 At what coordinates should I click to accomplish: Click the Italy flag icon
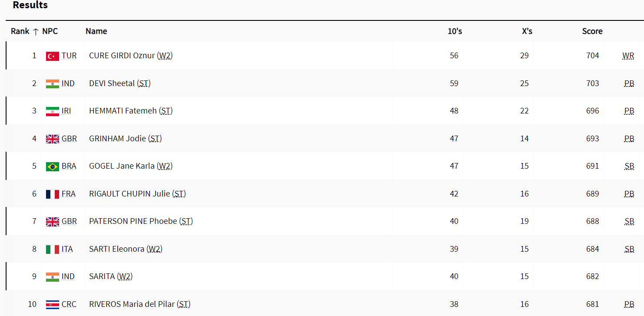click(x=52, y=249)
